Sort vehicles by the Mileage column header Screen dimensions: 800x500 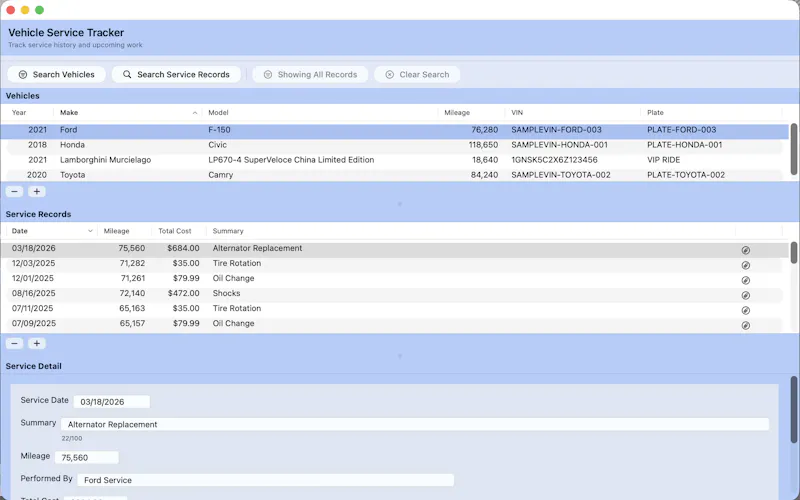click(471, 112)
